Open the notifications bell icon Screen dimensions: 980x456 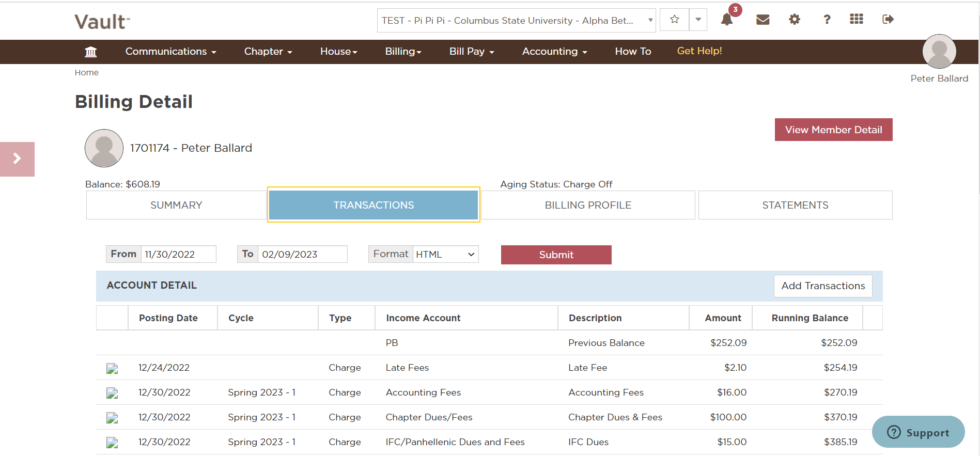pyautogui.click(x=727, y=20)
